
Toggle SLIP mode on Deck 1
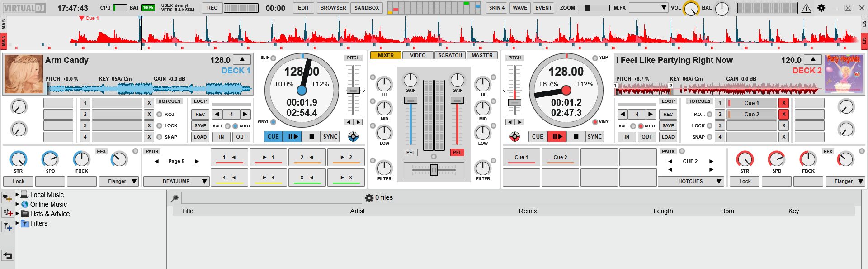pos(273,58)
